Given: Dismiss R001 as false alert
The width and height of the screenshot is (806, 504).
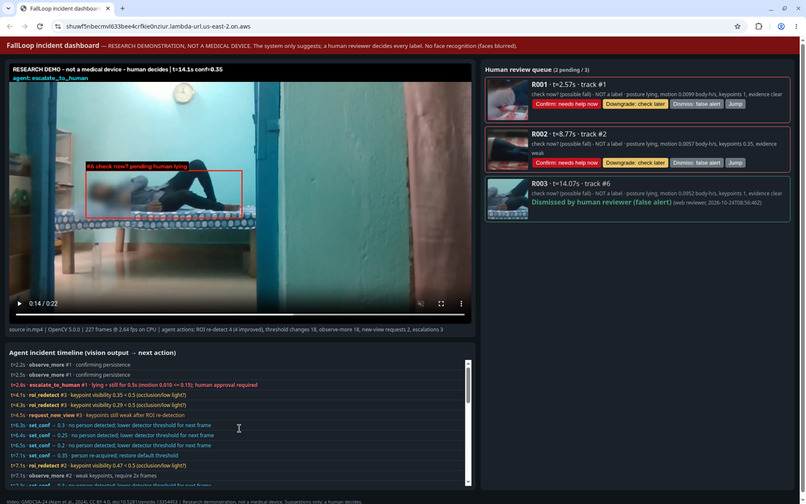Looking at the screenshot, I should pyautogui.click(x=697, y=104).
